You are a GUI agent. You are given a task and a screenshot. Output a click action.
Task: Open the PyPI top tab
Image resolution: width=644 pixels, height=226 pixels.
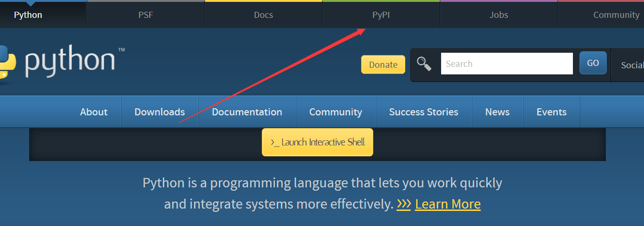click(381, 15)
